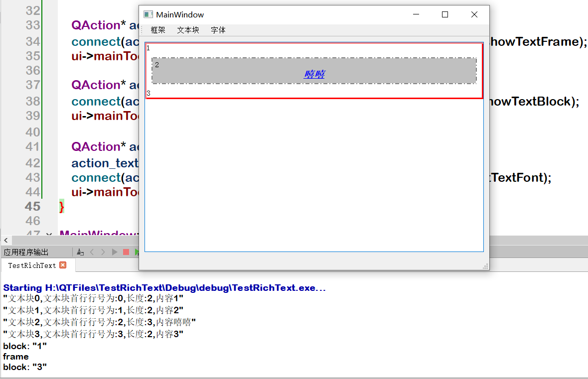Click the gray re-run play icon
The width and height of the screenshot is (588, 379).
pyautogui.click(x=115, y=252)
